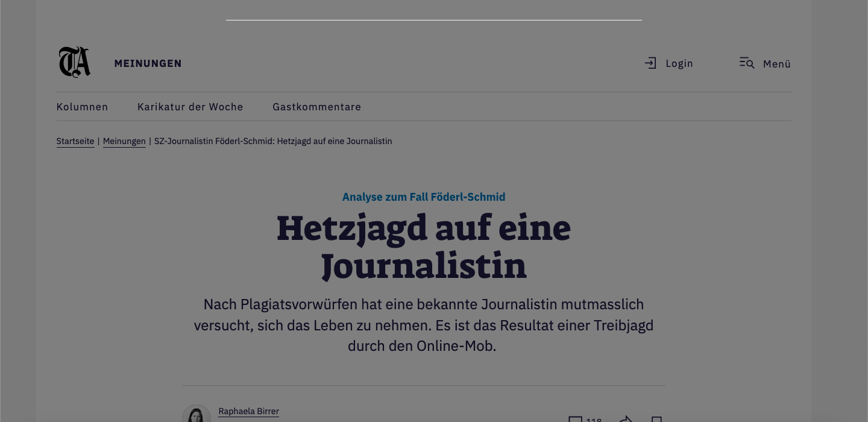Switch to the Kolumnen section
Screen dimensions: 868x422
[82, 106]
